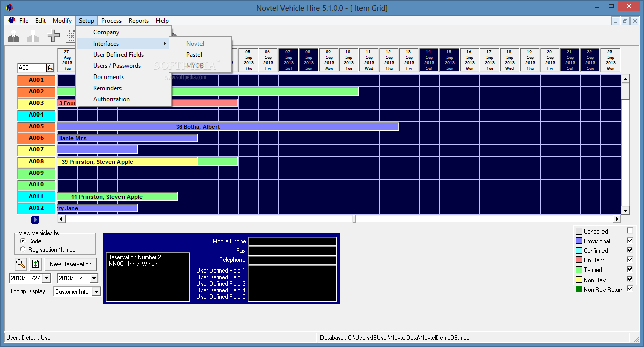This screenshot has width=644, height=347.
Task: Choose Company from Setup menu
Action: [x=124, y=32]
